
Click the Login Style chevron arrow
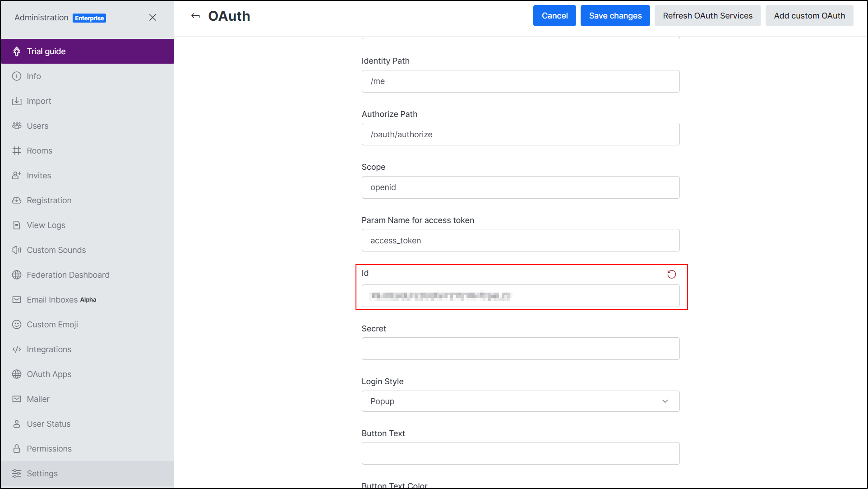pyautogui.click(x=665, y=401)
